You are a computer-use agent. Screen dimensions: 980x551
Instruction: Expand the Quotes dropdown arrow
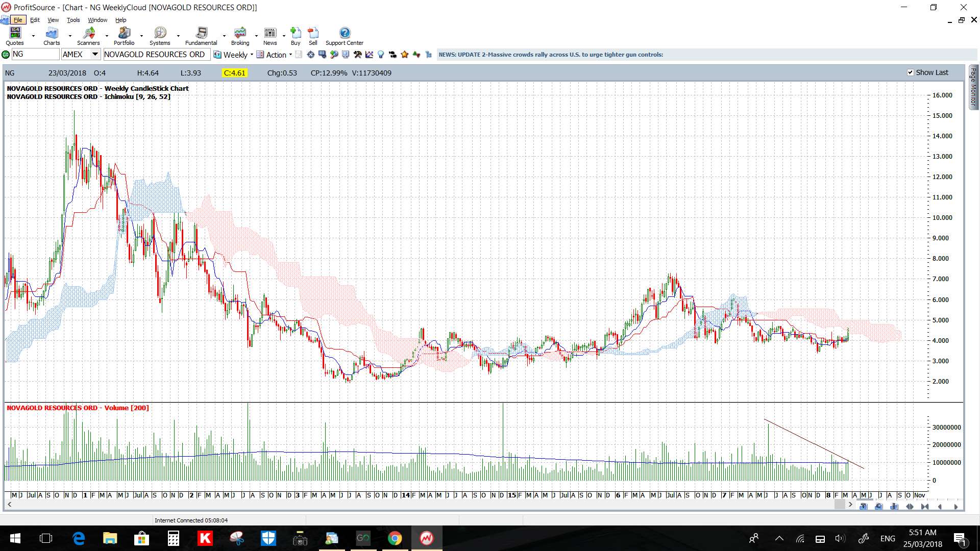[33, 36]
